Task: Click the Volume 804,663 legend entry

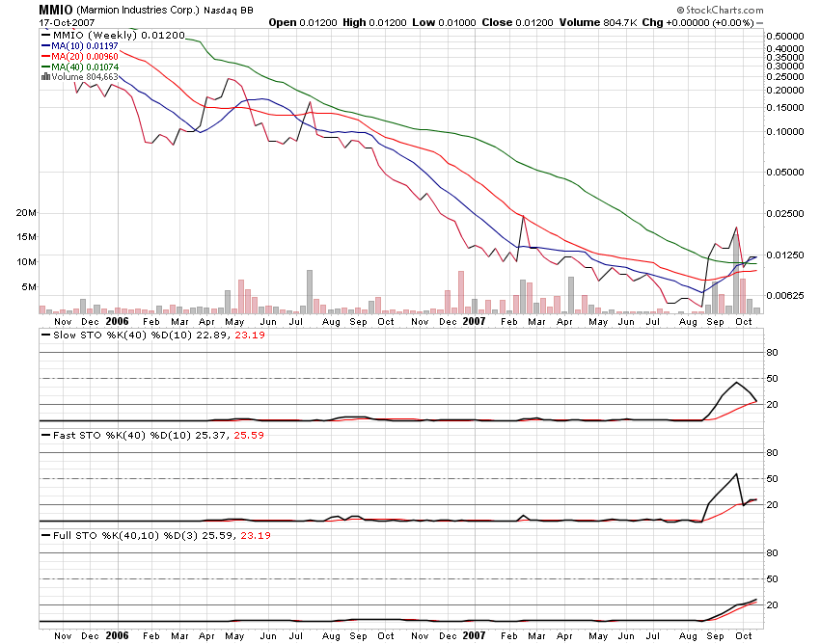Action: (80, 77)
